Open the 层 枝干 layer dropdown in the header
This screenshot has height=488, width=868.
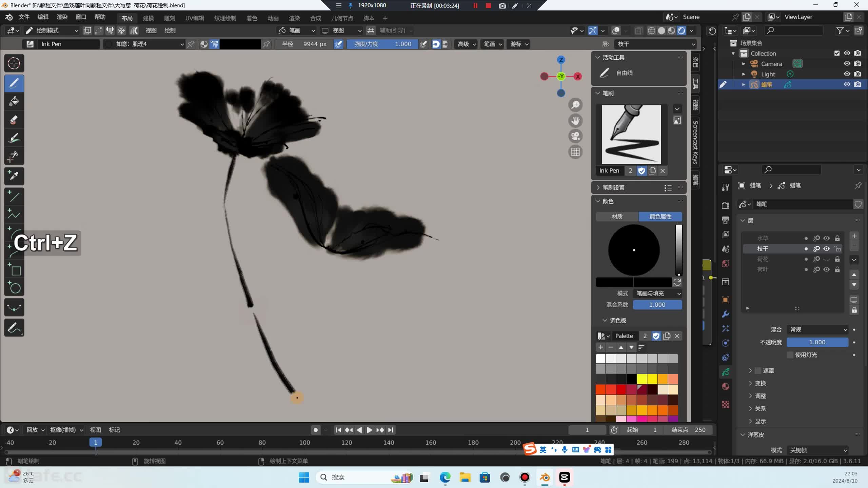(655, 44)
